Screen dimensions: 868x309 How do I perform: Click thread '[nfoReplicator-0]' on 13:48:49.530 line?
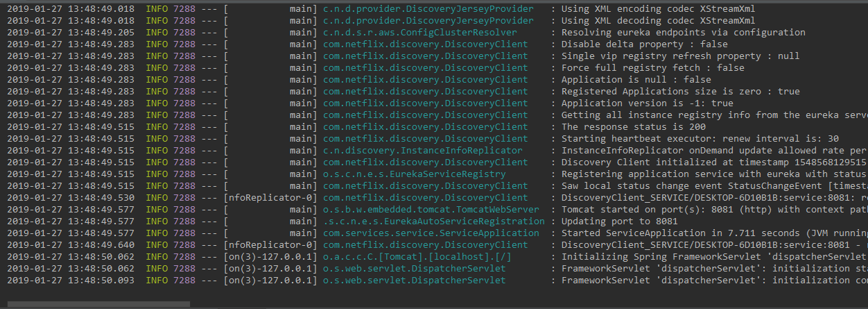point(270,198)
